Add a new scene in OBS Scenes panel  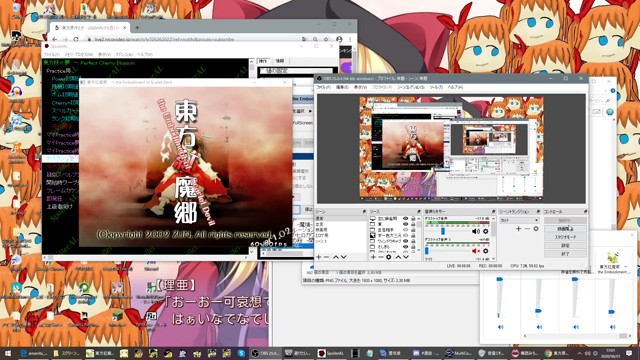tap(319, 257)
